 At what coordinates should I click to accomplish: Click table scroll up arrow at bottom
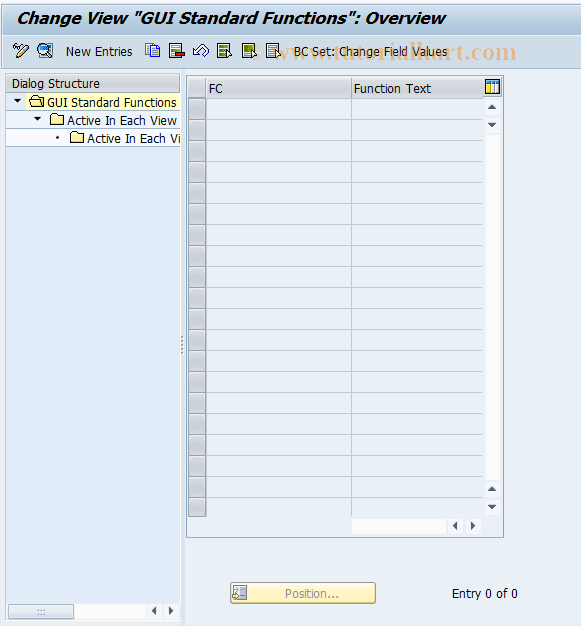point(492,489)
